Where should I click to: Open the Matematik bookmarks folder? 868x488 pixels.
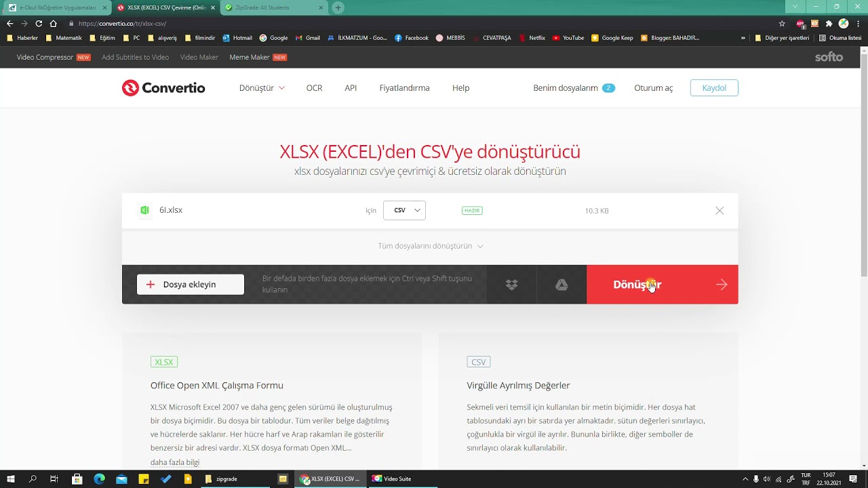point(63,38)
